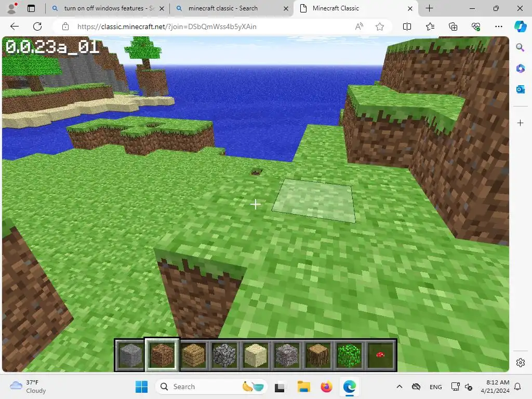Refresh the Minecraft Classic page

tap(37, 26)
